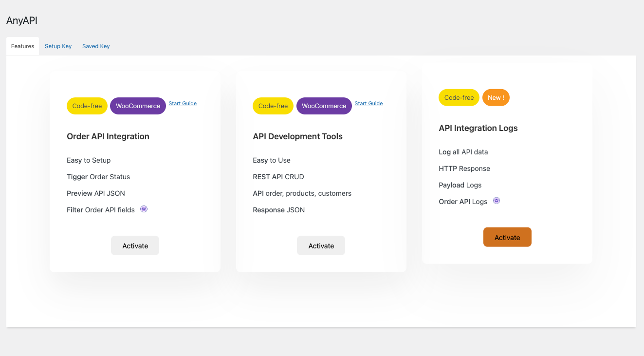Screen dimensions: 644x356
Task: Activate Order API Integration feature
Action: click(135, 245)
